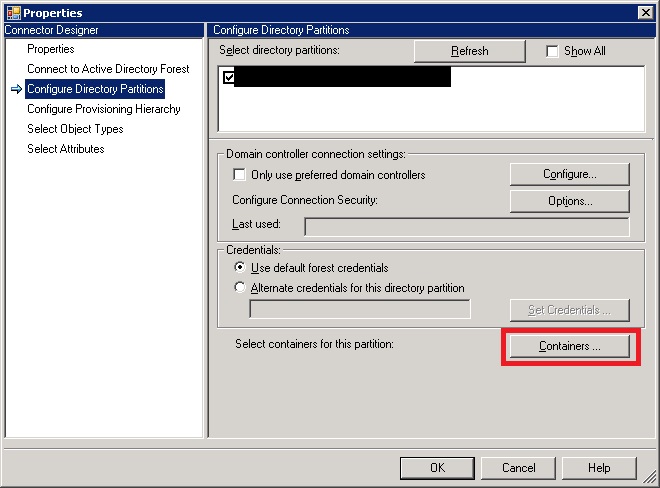Open Select Object Types page

click(x=75, y=129)
